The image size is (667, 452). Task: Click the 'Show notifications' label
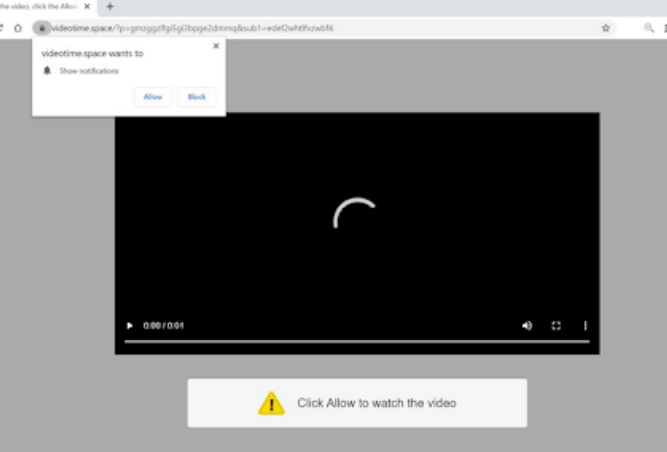click(89, 71)
